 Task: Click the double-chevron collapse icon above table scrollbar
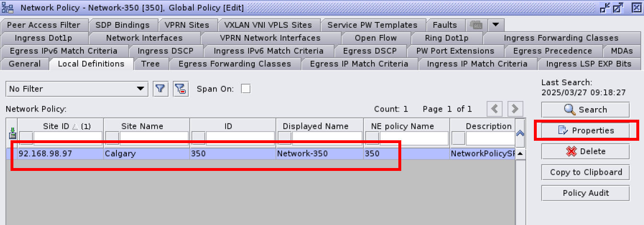[520, 135]
